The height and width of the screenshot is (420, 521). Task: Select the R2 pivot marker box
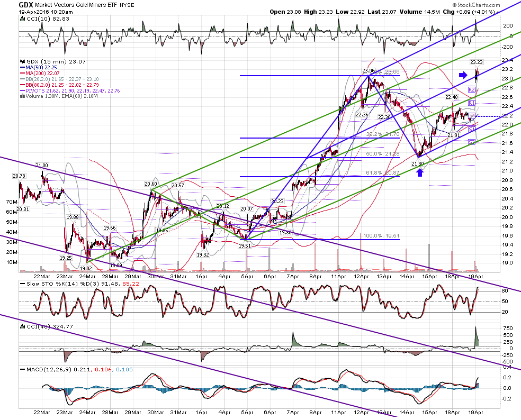tap(471, 89)
